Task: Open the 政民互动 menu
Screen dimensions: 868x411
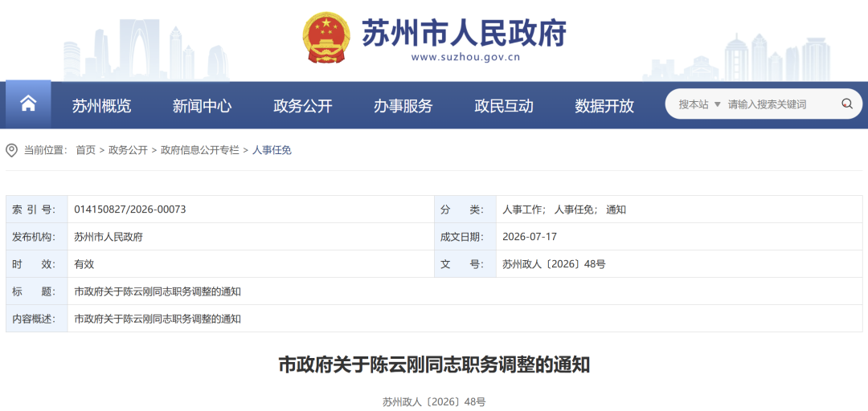Action: (x=504, y=105)
